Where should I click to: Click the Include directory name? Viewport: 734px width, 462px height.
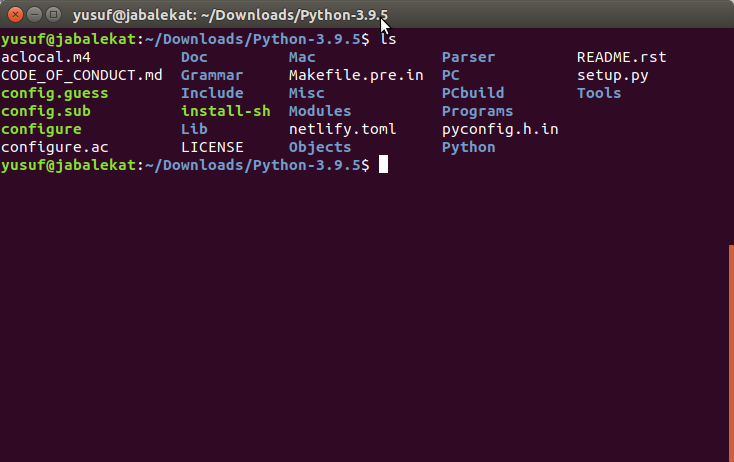[x=212, y=93]
